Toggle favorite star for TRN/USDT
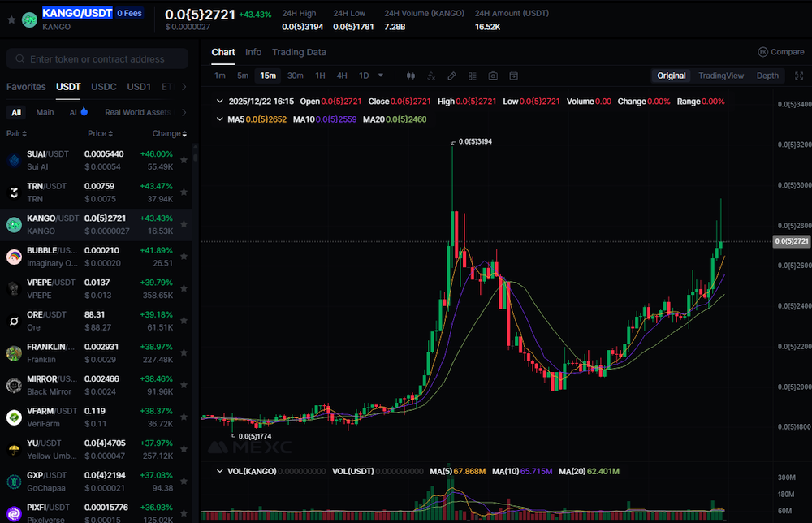The image size is (812, 523). tap(184, 192)
